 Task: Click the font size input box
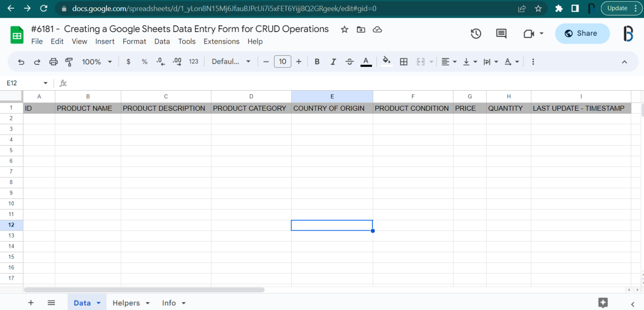point(282,62)
